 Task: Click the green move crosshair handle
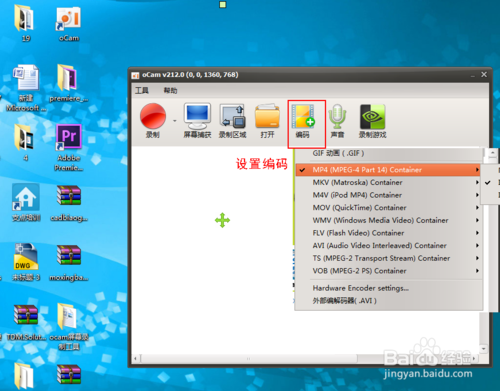point(222,220)
